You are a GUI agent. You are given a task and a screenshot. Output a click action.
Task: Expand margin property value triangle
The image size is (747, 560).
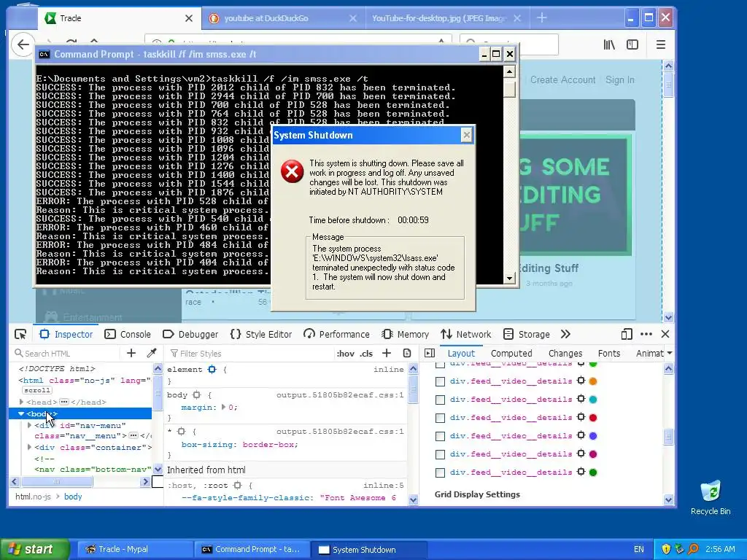(x=223, y=407)
